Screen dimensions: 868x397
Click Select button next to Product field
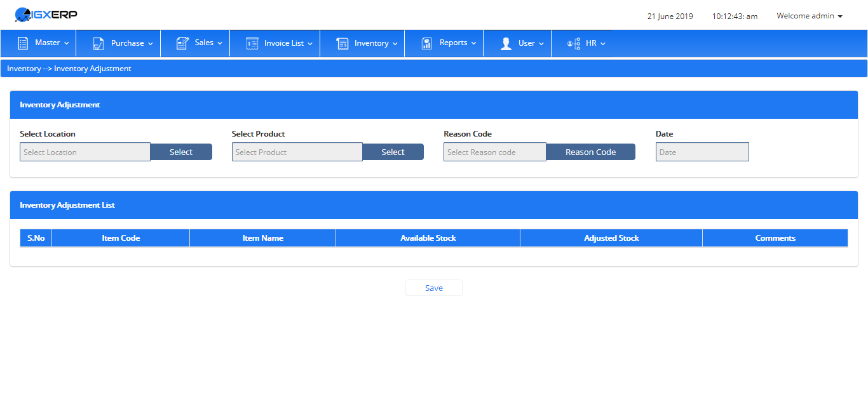click(x=393, y=152)
